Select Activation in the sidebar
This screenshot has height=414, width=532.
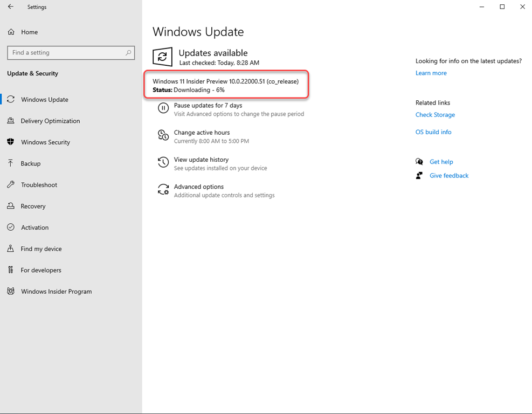pos(34,227)
